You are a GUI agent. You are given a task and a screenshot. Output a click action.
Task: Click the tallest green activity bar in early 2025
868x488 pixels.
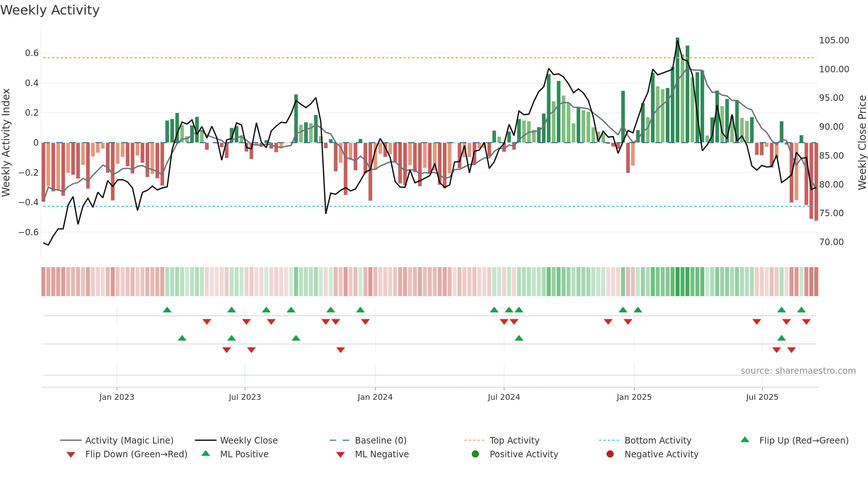[677, 90]
